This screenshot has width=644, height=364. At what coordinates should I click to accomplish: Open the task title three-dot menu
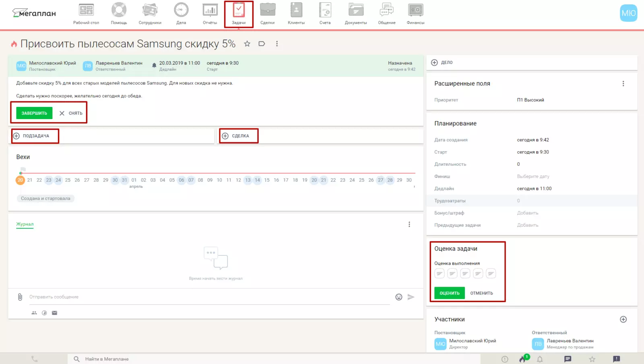277,44
